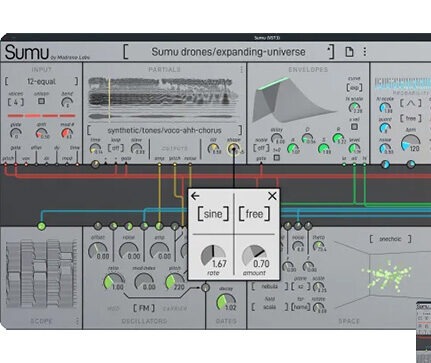
Task: Click the red mod # dial in Input
Action: [x=67, y=133]
